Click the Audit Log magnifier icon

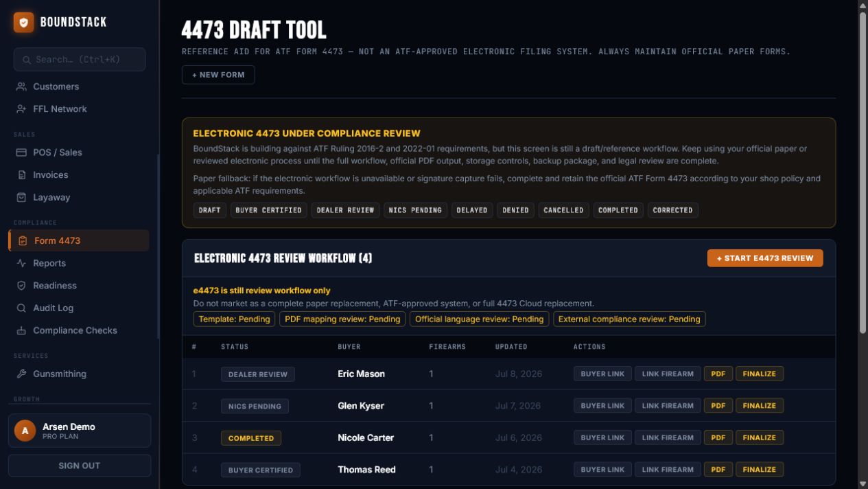21,308
